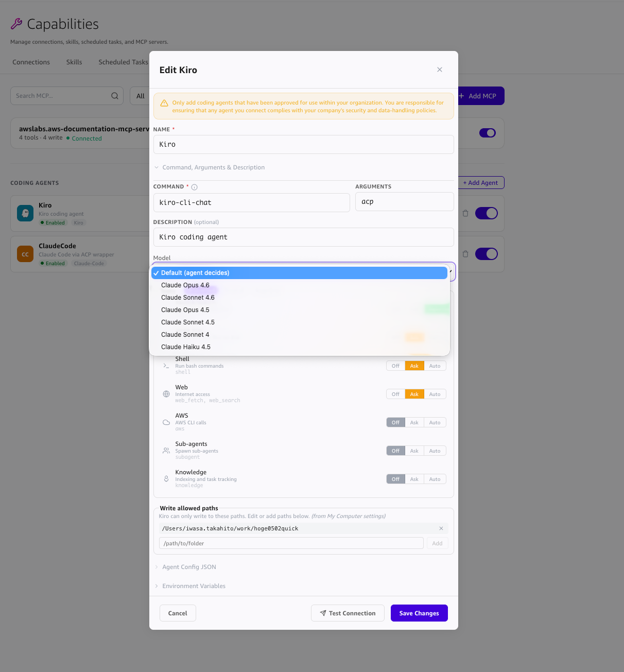Click Cancel in the dialog
This screenshot has width=624, height=672.
[178, 613]
